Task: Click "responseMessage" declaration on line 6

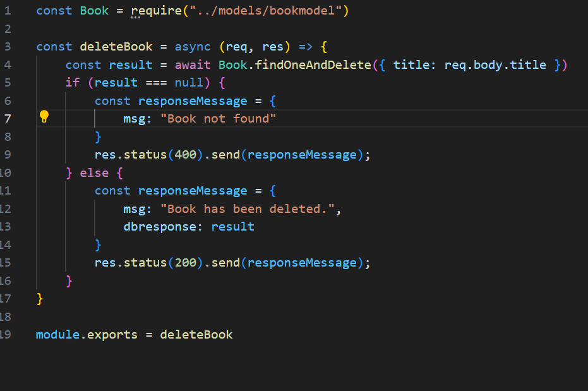Action: [193, 100]
